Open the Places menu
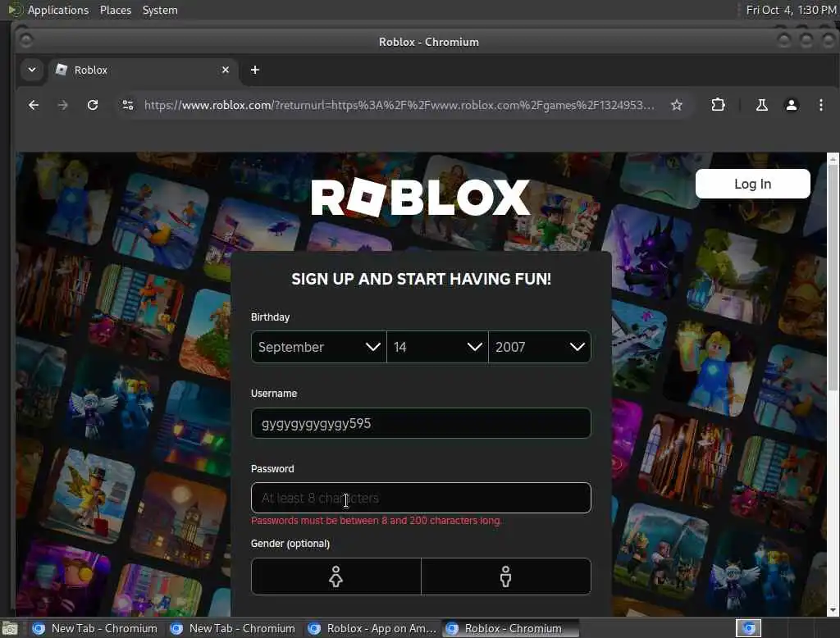The width and height of the screenshot is (840, 638). point(115,10)
